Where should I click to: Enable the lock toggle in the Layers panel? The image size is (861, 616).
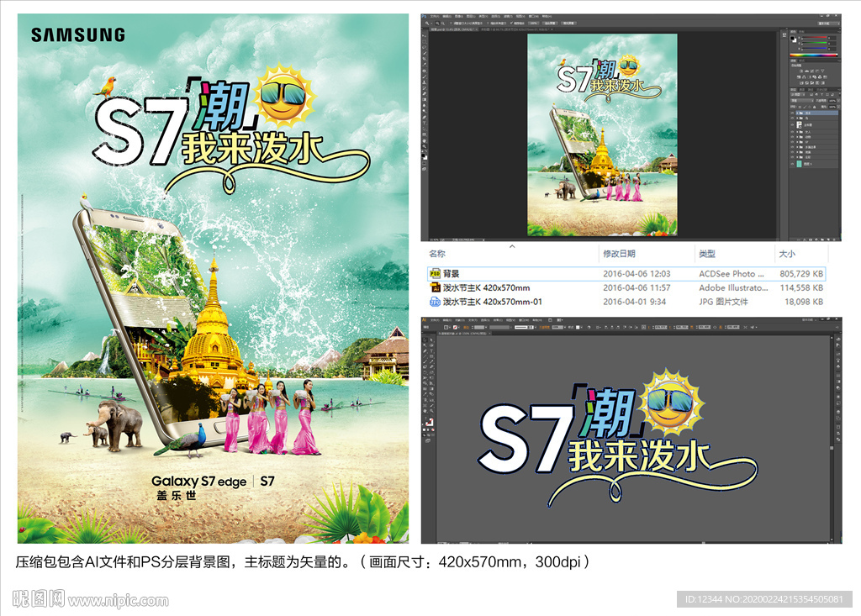tap(814, 107)
